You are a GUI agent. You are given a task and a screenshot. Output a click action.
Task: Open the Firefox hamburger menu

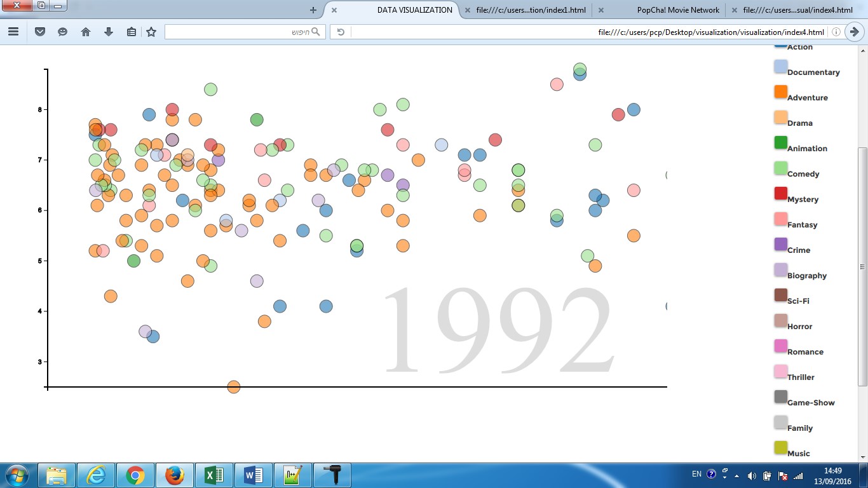click(13, 32)
